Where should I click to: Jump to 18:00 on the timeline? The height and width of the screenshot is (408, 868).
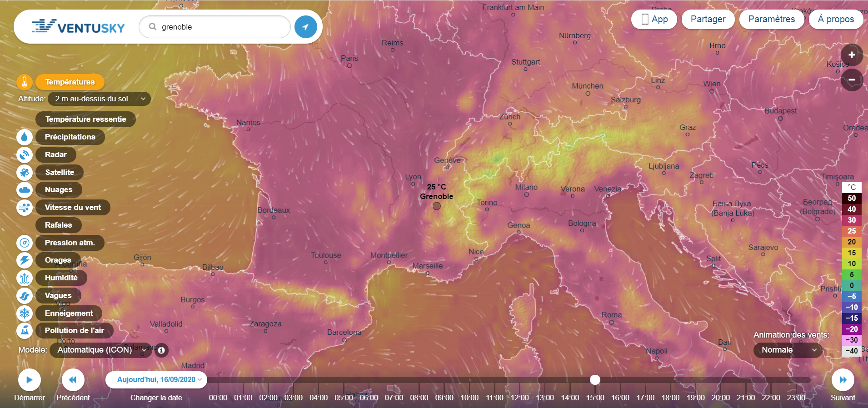click(x=671, y=398)
